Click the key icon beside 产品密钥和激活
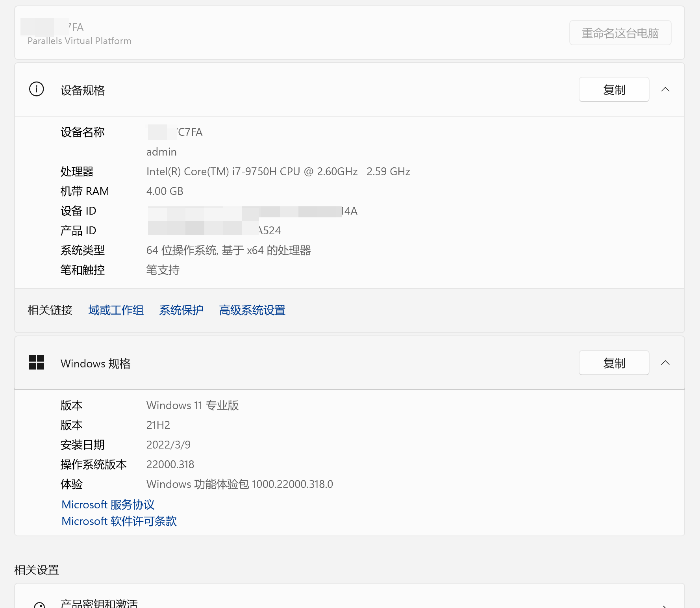This screenshot has width=700, height=608. coord(39,605)
